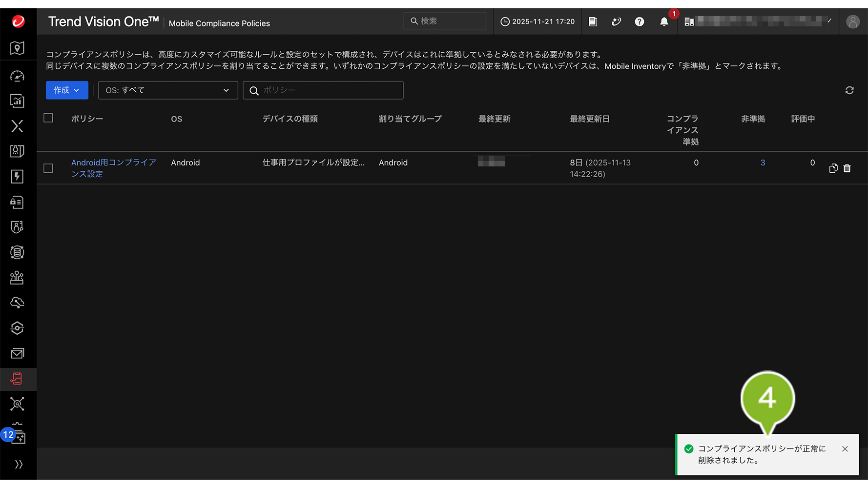Click the Trend Micro logo icon
868x488 pixels.
(18, 21)
